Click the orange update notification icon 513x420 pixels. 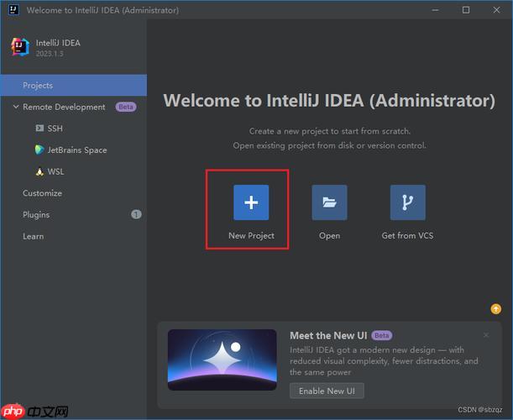pyautogui.click(x=495, y=308)
